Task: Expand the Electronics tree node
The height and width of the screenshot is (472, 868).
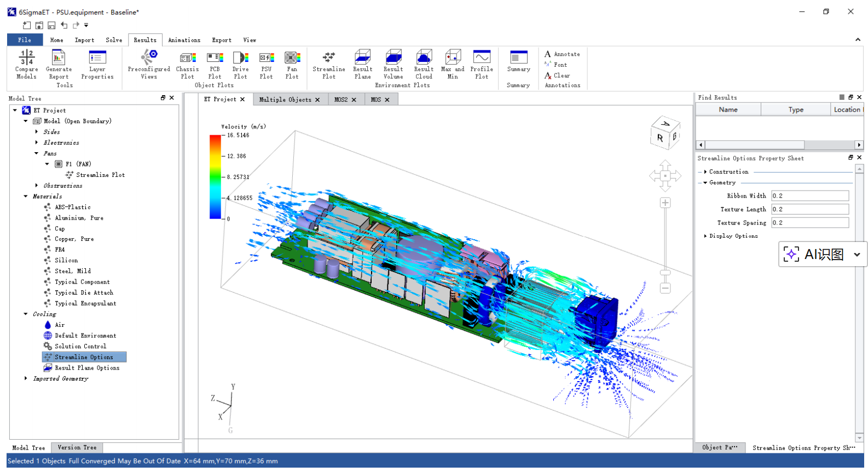Action: tap(37, 142)
